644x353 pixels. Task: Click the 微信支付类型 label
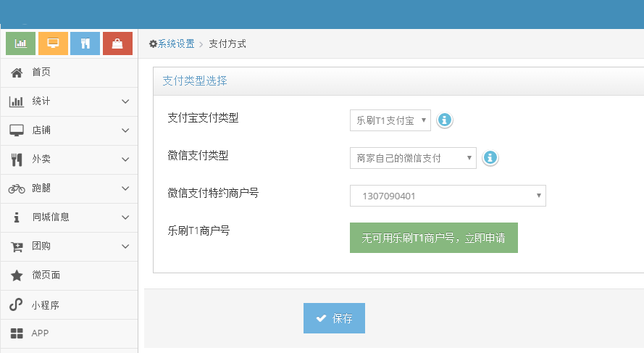(x=198, y=155)
